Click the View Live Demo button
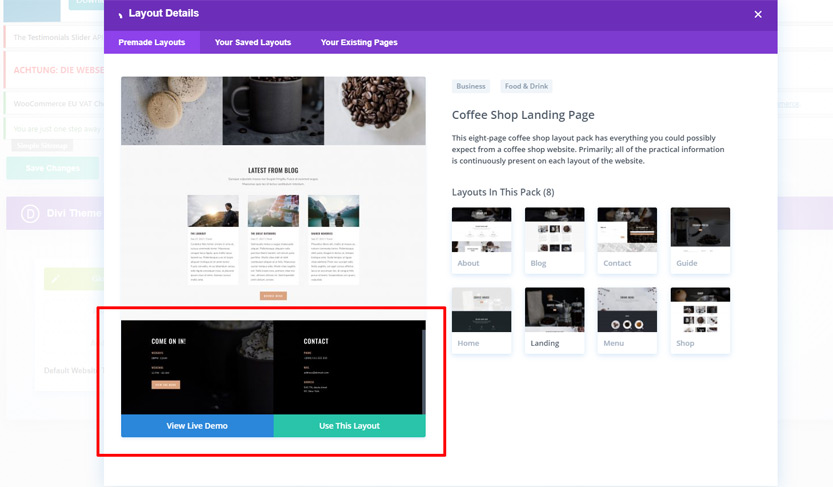The width and height of the screenshot is (833, 487). point(197,425)
